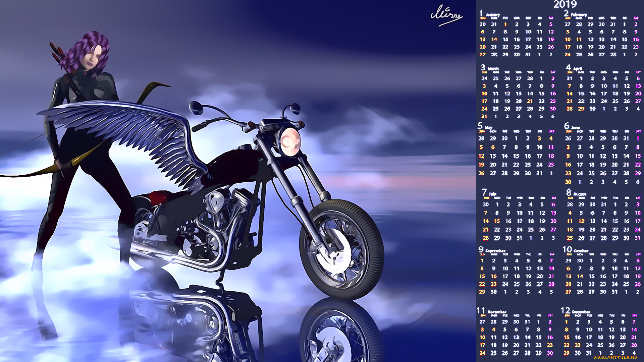644x362 pixels.
Task: Select the February month label
Action: click(579, 15)
